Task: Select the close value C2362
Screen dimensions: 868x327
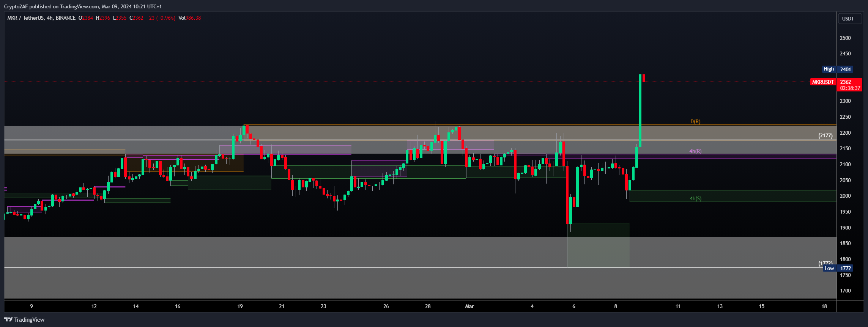Action: point(136,18)
